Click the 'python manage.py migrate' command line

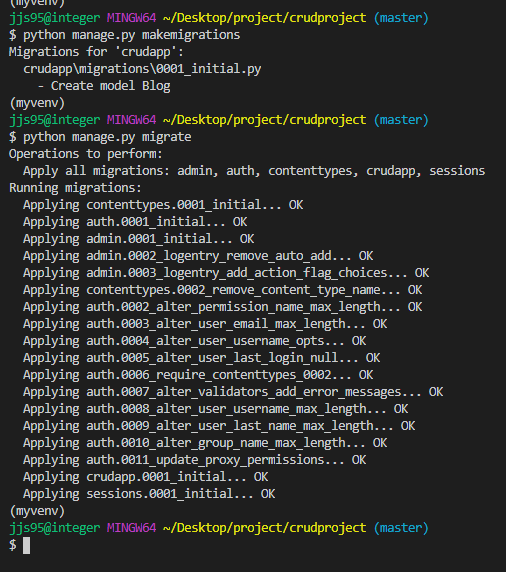(x=100, y=137)
